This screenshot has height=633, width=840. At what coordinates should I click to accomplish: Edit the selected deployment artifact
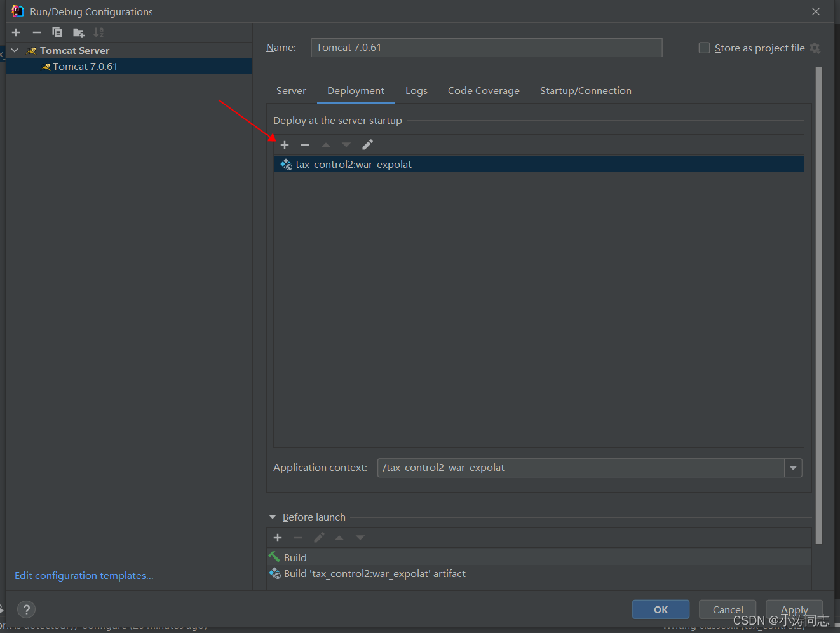[367, 145]
